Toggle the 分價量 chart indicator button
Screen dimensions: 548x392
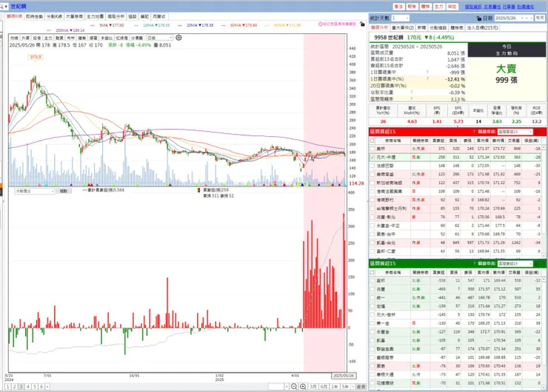[137, 38]
